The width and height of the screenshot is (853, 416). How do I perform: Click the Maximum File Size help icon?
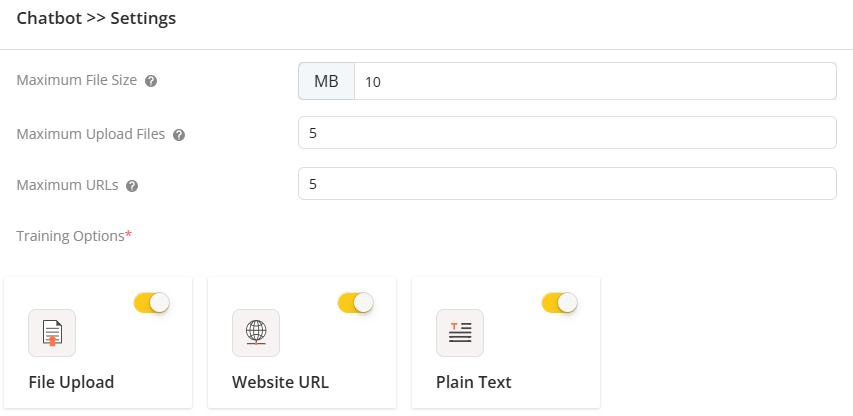(151, 81)
